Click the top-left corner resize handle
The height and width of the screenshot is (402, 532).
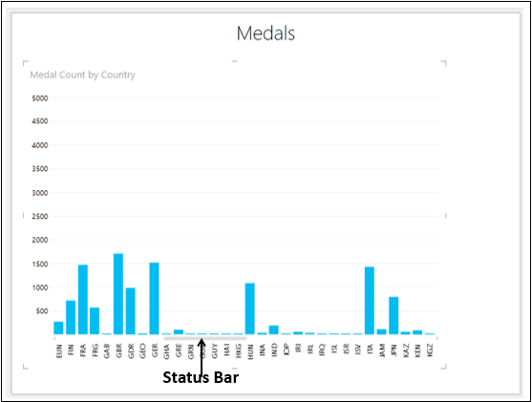pyautogui.click(x=26, y=63)
